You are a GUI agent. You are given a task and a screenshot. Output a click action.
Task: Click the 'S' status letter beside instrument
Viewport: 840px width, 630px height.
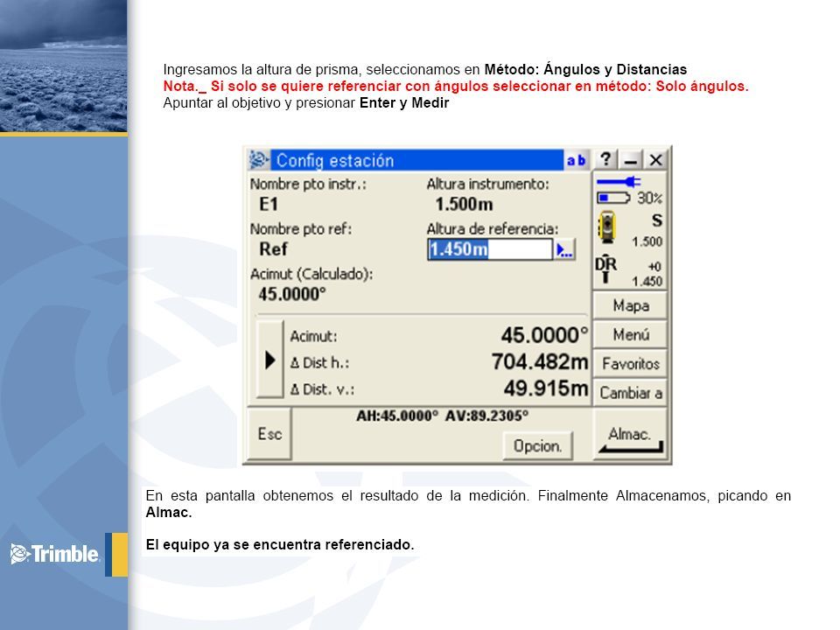[x=657, y=220]
